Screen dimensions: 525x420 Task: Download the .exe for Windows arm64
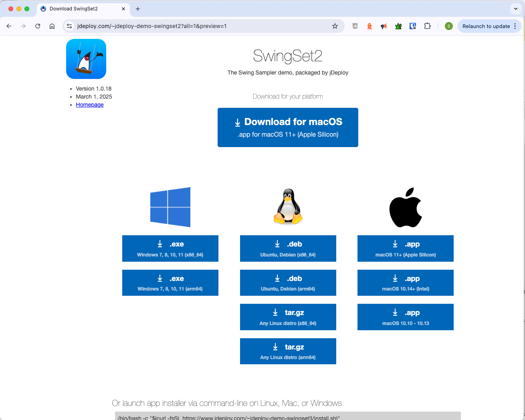[x=170, y=283]
